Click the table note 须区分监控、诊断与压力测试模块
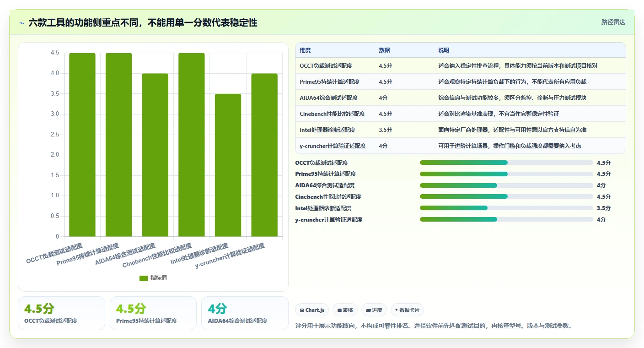Viewport: 644px width, 348px height. (x=544, y=98)
